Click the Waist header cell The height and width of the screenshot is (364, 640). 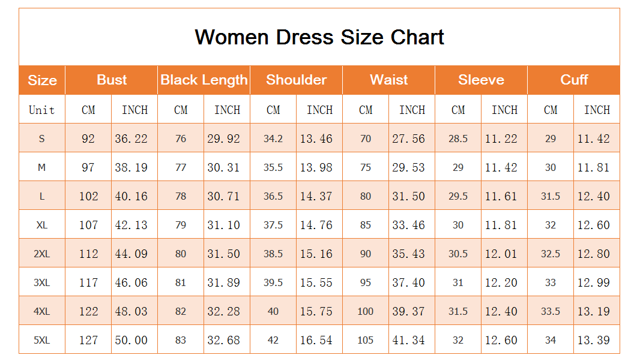[x=388, y=80]
